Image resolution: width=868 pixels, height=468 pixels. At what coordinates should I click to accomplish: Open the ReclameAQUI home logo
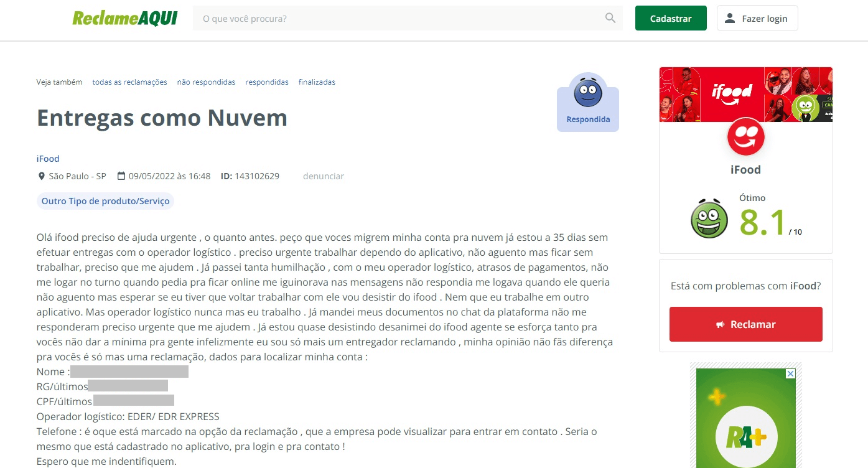click(x=124, y=18)
